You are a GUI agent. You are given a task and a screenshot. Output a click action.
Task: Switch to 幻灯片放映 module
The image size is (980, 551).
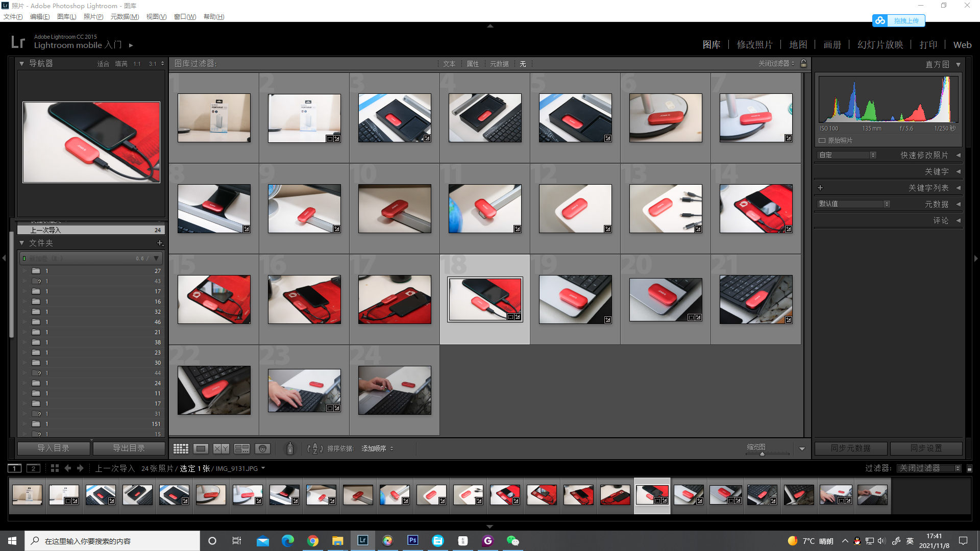point(880,45)
